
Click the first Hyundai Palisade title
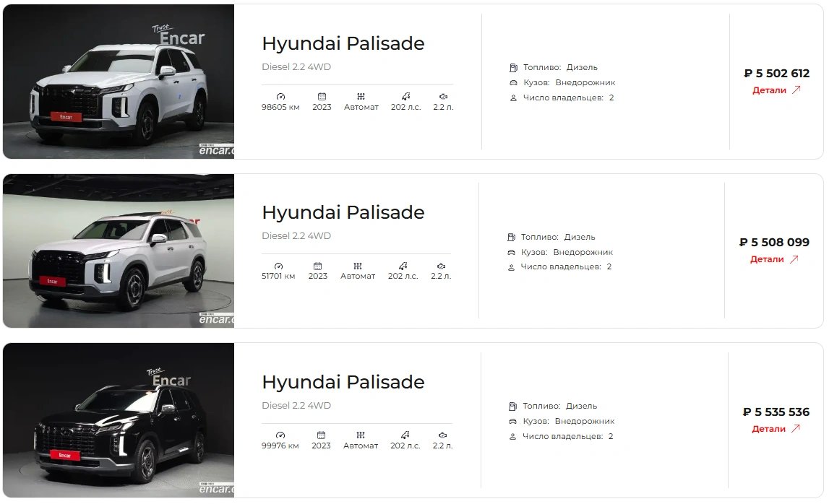(343, 43)
